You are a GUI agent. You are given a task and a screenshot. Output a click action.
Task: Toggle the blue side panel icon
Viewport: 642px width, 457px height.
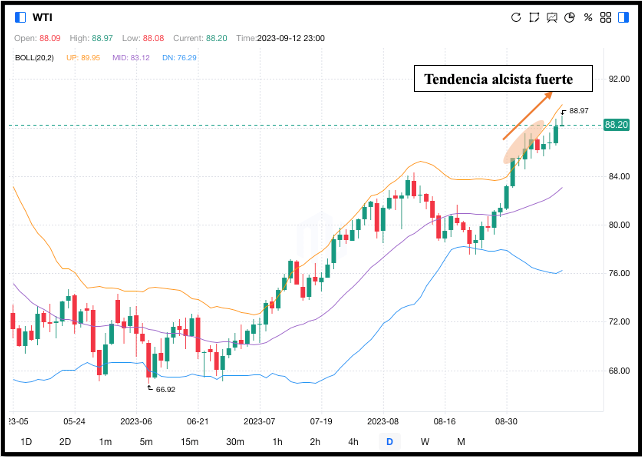622,17
